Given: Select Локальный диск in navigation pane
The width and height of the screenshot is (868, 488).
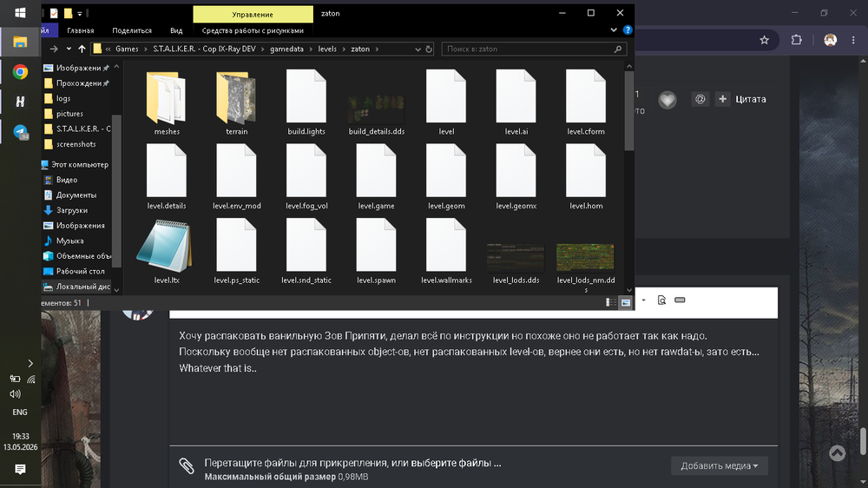Looking at the screenshot, I should pos(83,287).
